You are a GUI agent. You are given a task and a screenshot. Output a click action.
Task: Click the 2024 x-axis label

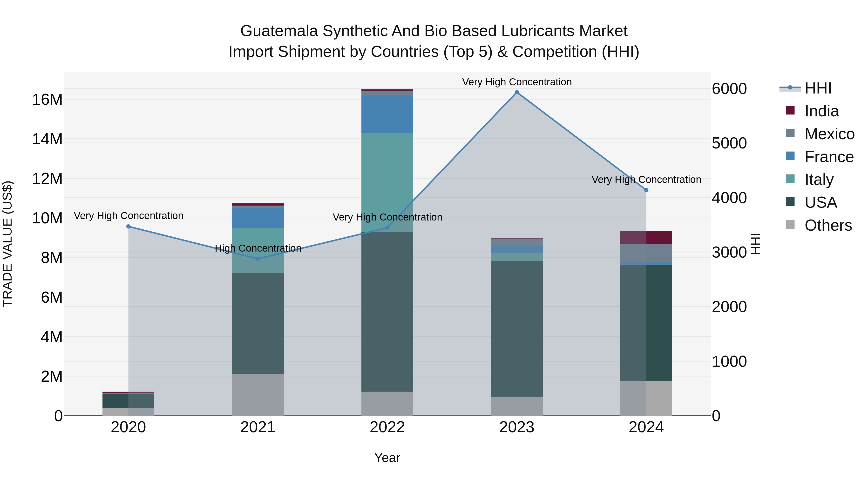(x=646, y=427)
